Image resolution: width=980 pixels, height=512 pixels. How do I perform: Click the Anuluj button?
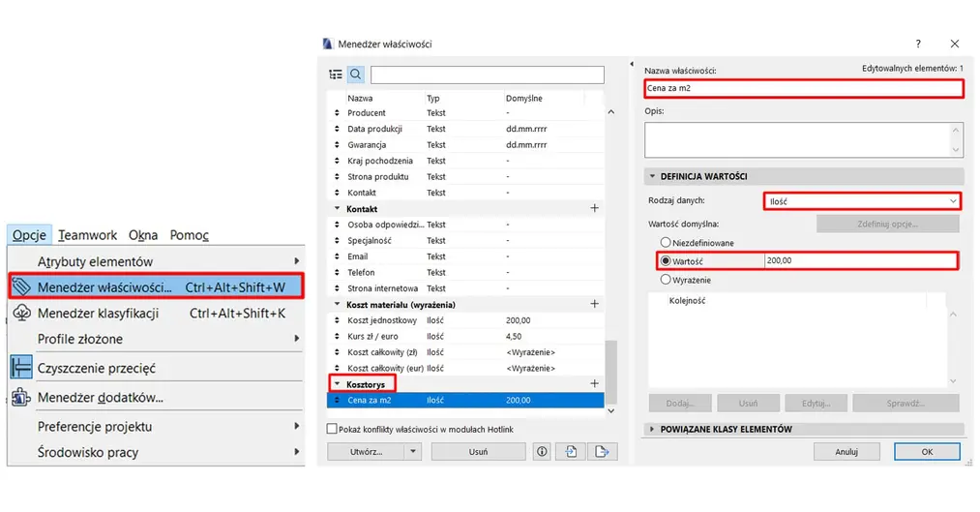click(x=846, y=451)
